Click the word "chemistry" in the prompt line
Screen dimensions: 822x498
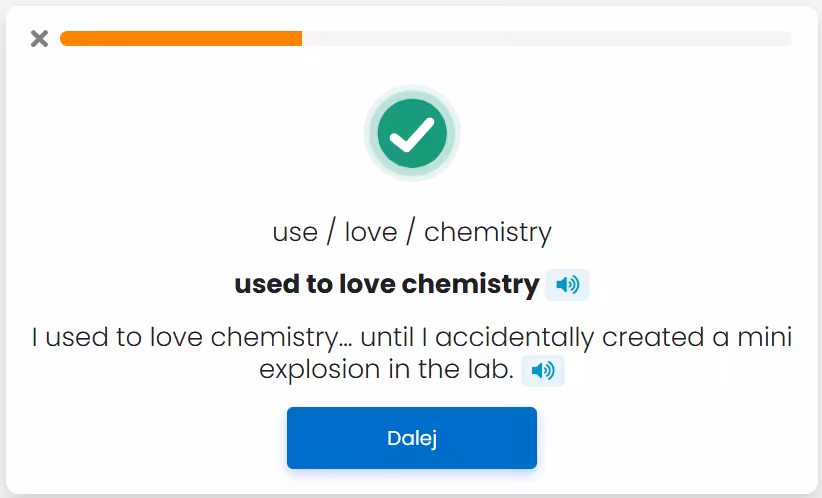488,233
